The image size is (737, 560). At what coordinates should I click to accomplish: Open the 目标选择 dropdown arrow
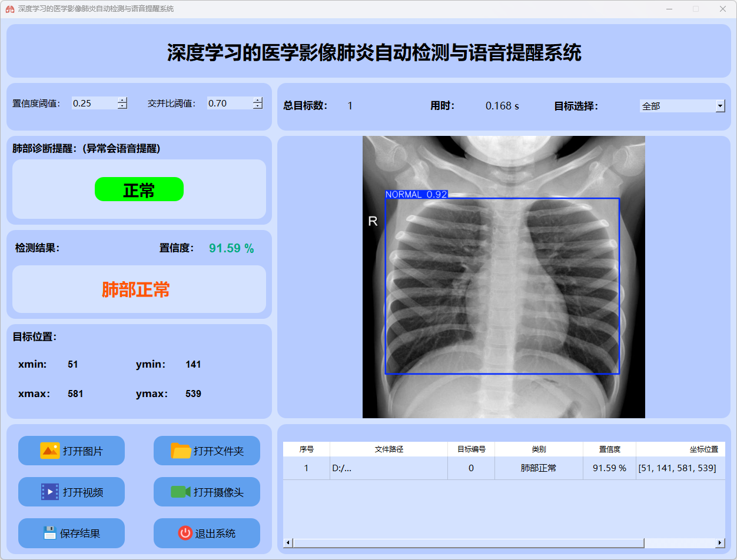pyautogui.click(x=720, y=106)
